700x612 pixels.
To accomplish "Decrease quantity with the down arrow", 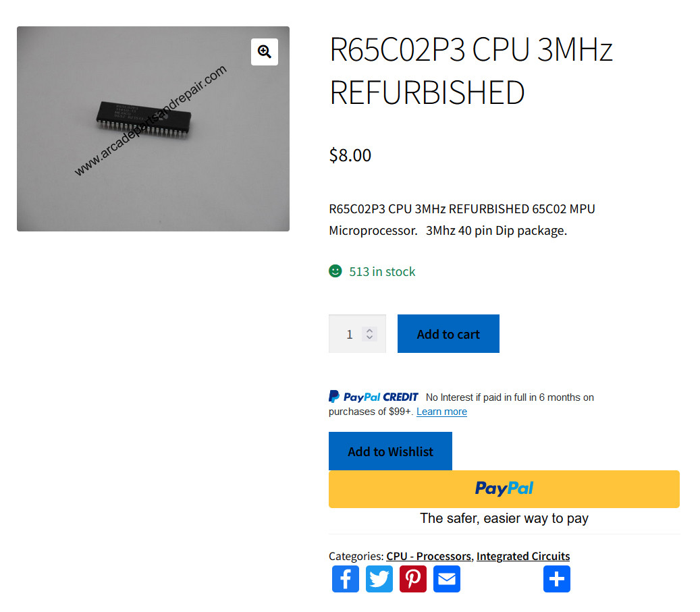I will pos(369,337).
